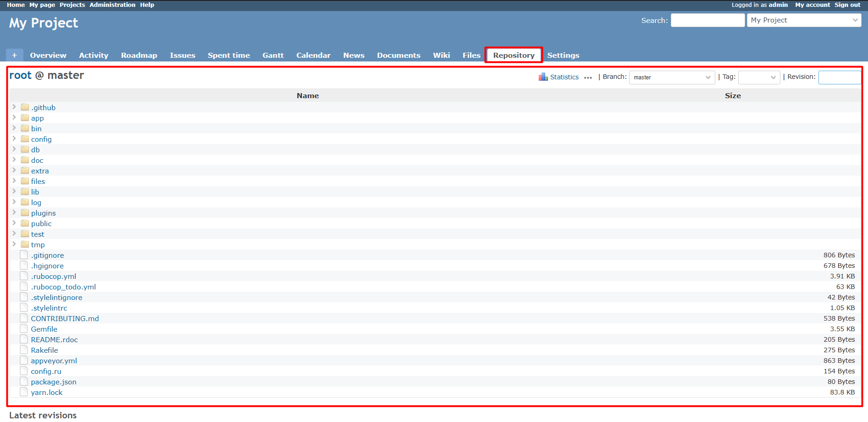Click the file icon beside README.rdoc
This screenshot has width=868, height=422.
[24, 339]
